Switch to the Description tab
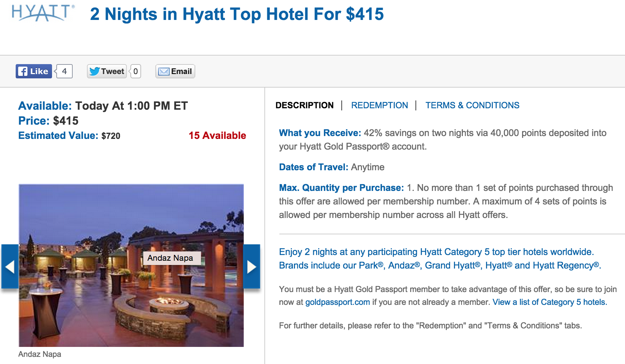Image resolution: width=625 pixels, height=364 pixels. pos(304,105)
